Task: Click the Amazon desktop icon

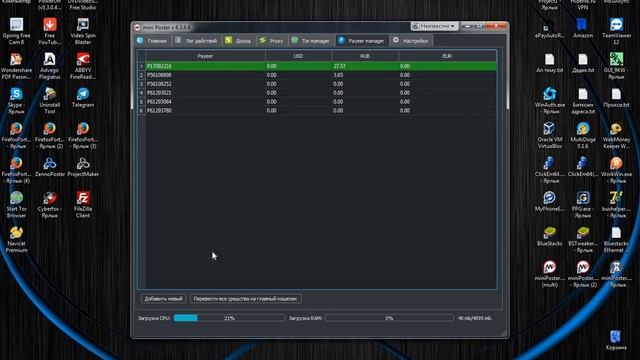Action: point(583,29)
